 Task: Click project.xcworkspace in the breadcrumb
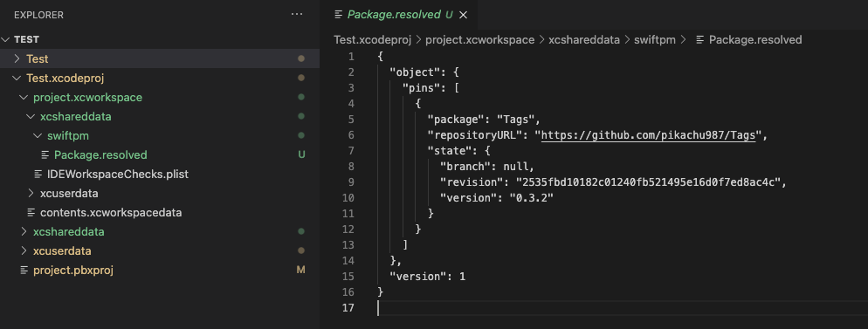(x=480, y=40)
